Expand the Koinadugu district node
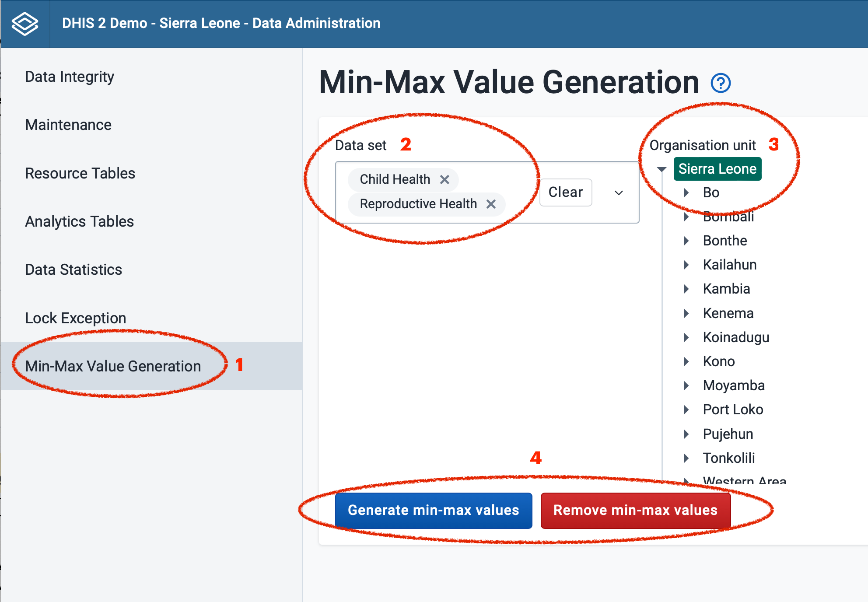This screenshot has width=868, height=602. (686, 337)
